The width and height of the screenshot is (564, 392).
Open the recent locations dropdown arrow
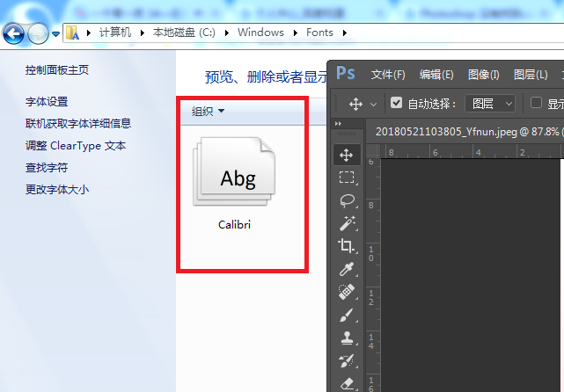(55, 34)
